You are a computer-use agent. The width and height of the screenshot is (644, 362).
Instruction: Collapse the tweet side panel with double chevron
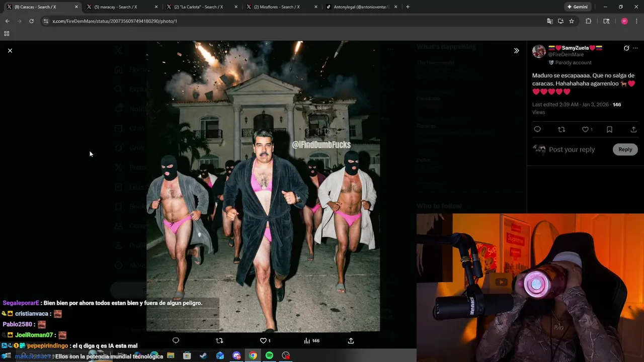tap(516, 51)
